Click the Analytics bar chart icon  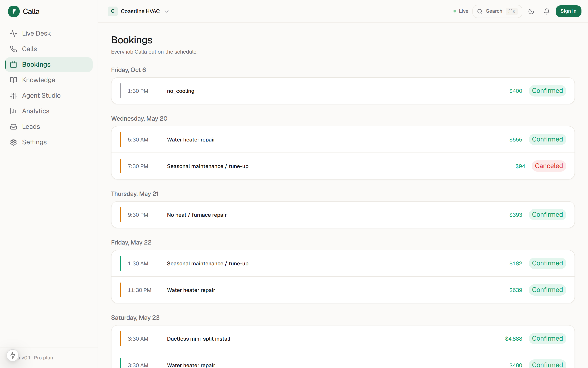pos(14,111)
